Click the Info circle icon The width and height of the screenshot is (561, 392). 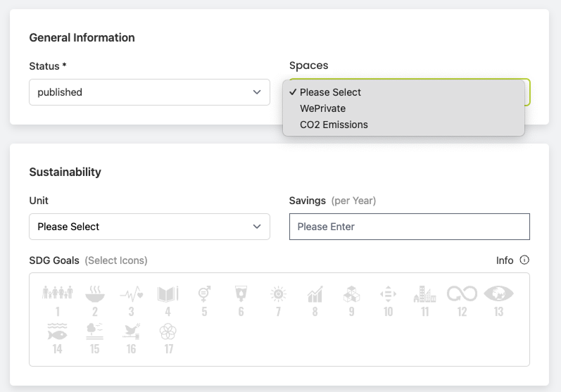[x=524, y=260]
